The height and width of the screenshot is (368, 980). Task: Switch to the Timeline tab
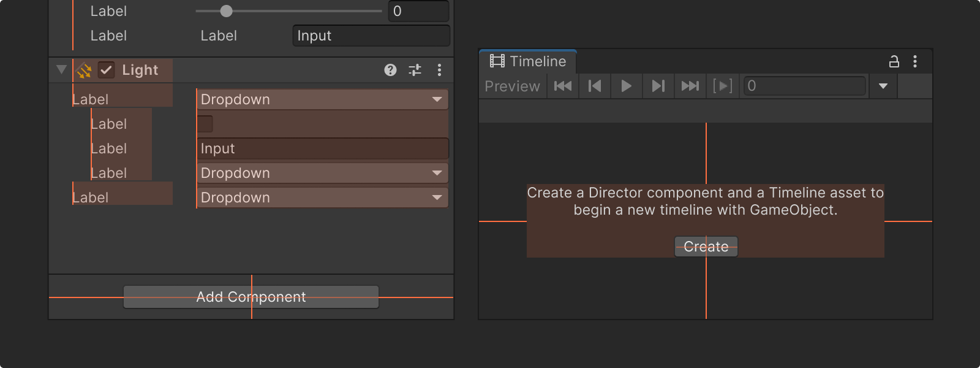528,61
